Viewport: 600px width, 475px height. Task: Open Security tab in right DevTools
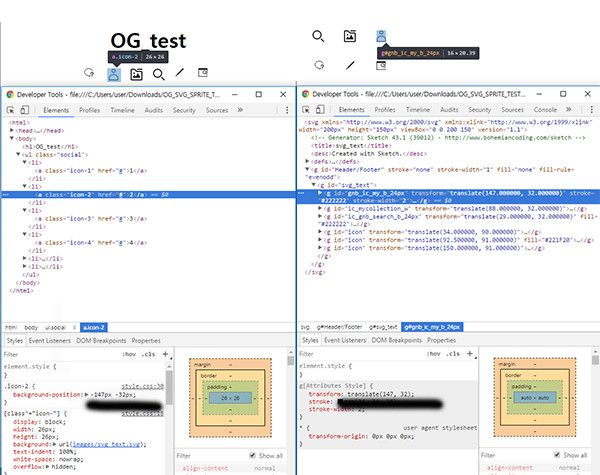(479, 109)
